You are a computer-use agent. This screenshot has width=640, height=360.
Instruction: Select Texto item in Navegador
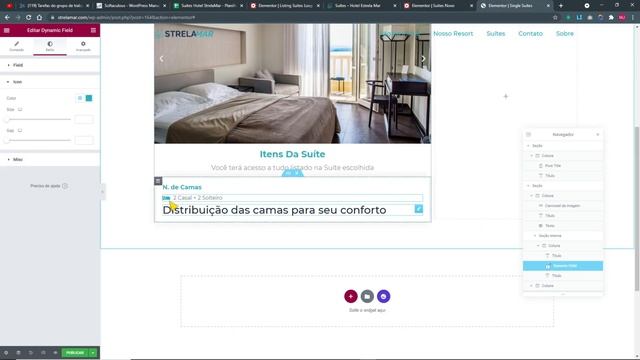[563, 226]
